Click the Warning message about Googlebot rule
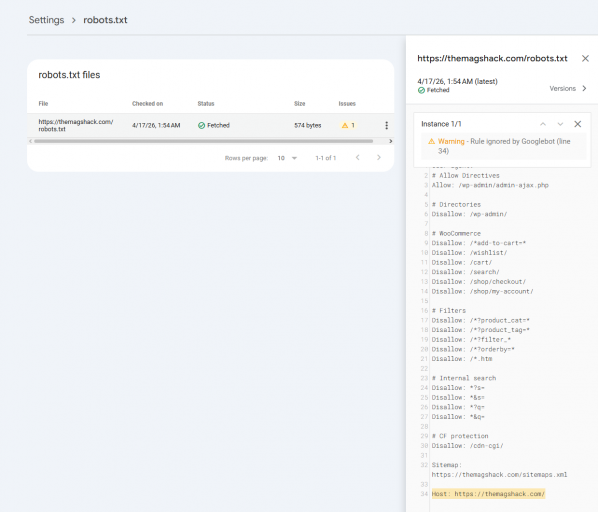This screenshot has width=598, height=512. point(503,146)
